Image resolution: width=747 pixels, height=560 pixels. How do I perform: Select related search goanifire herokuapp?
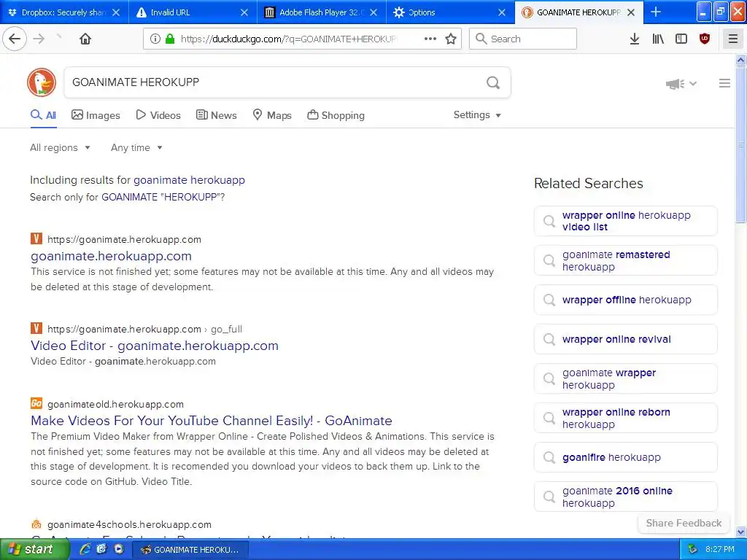point(625,457)
